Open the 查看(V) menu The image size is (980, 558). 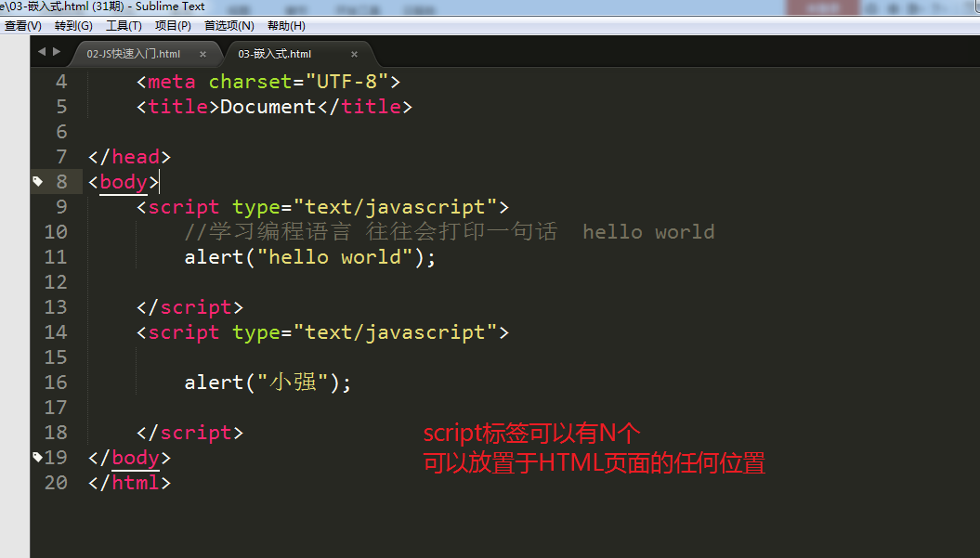tap(23, 26)
